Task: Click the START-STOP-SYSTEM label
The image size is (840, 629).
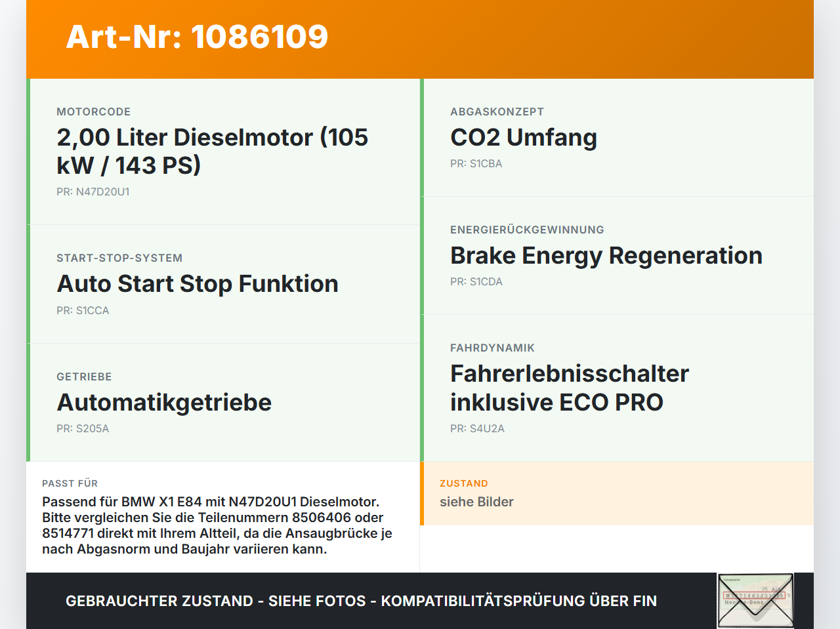Action: click(119, 258)
